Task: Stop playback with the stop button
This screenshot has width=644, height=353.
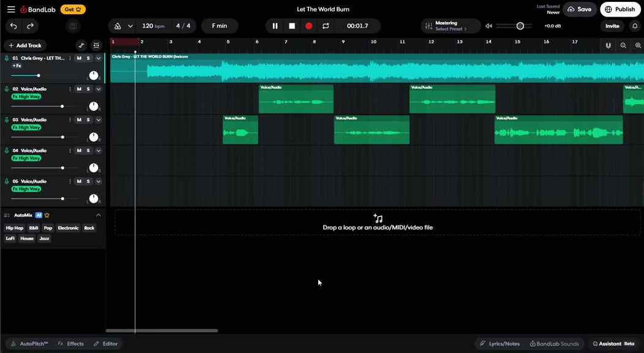Action: (291, 26)
